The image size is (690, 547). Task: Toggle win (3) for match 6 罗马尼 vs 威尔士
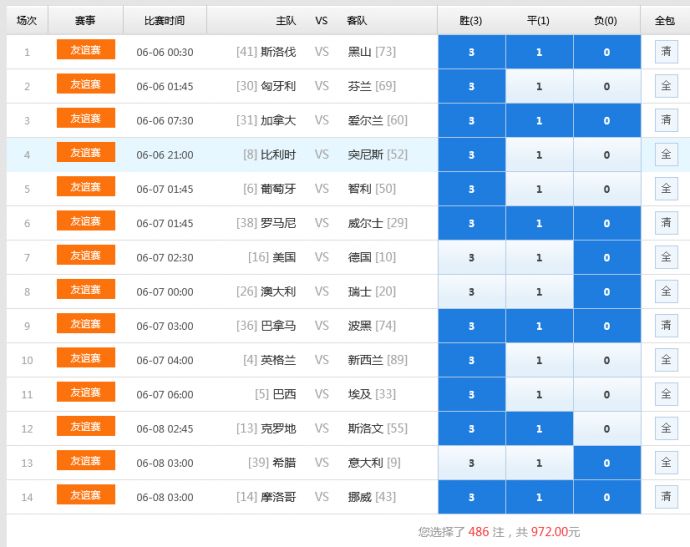471,223
